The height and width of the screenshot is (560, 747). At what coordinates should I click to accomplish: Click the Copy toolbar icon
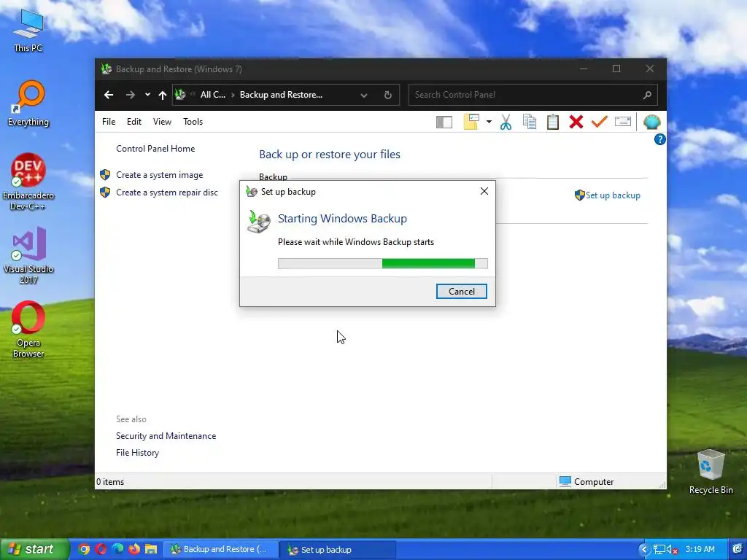tap(530, 122)
